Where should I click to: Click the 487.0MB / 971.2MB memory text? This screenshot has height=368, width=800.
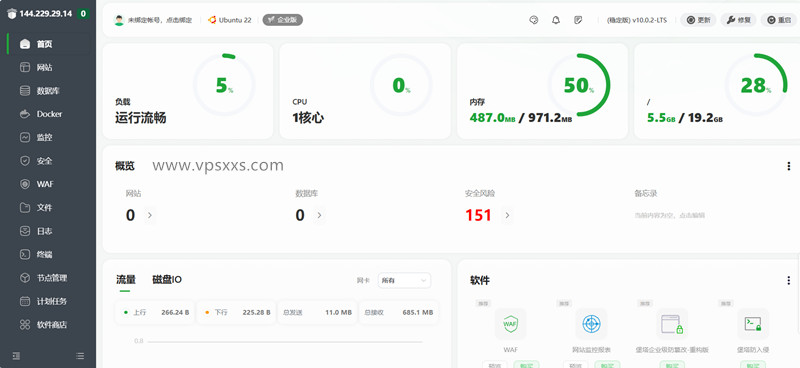521,118
